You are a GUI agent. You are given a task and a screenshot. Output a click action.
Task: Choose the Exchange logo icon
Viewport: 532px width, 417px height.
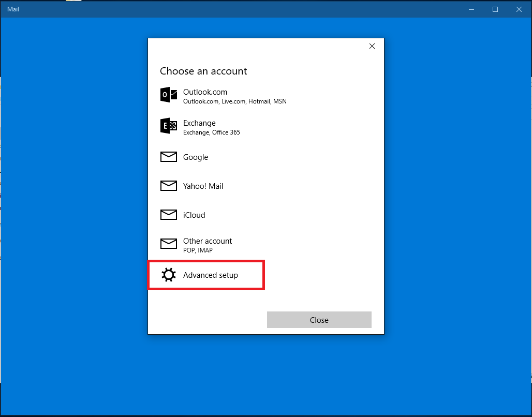coord(169,126)
